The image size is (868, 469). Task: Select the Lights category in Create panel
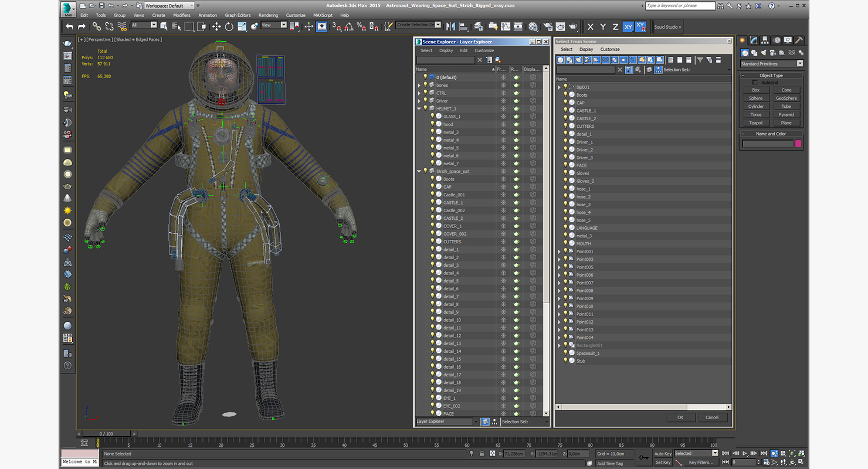click(762, 53)
